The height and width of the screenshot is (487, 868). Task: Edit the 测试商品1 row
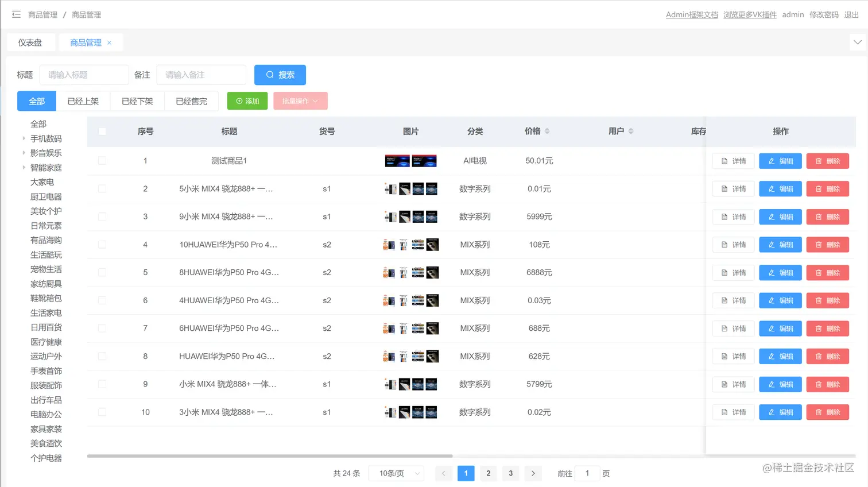780,161
